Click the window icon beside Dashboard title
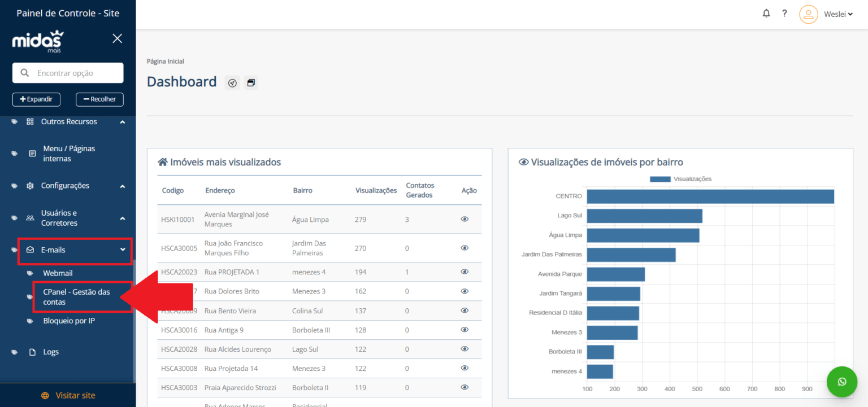The image size is (868, 407). pos(251,83)
